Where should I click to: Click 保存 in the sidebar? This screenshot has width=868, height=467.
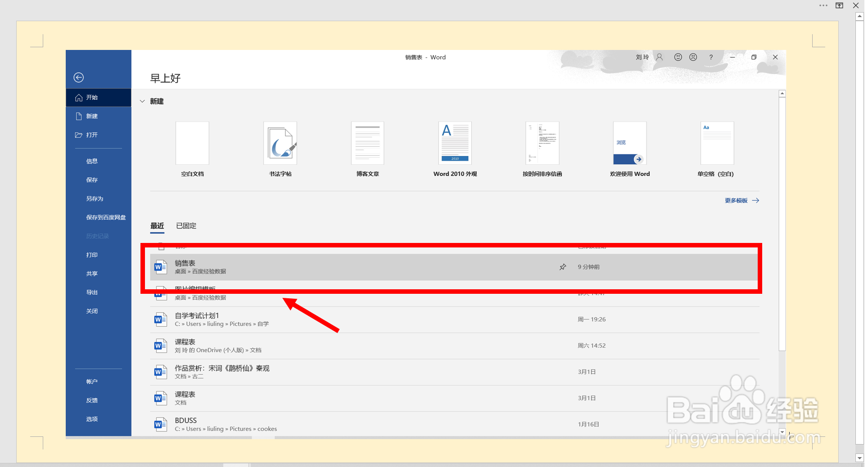coord(99,180)
